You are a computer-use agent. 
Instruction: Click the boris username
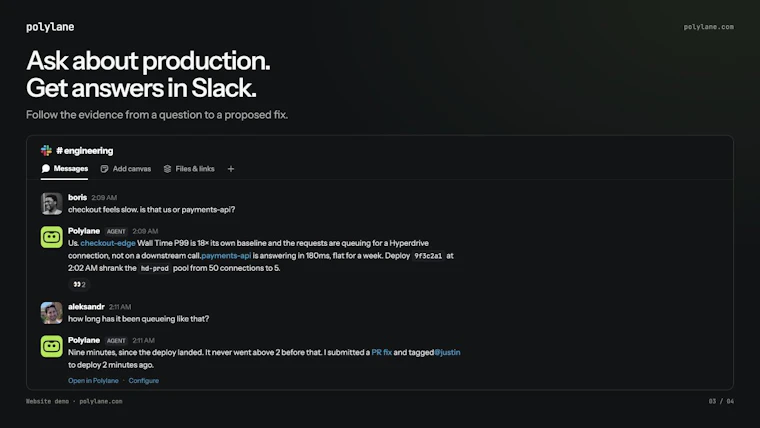pyautogui.click(x=78, y=197)
